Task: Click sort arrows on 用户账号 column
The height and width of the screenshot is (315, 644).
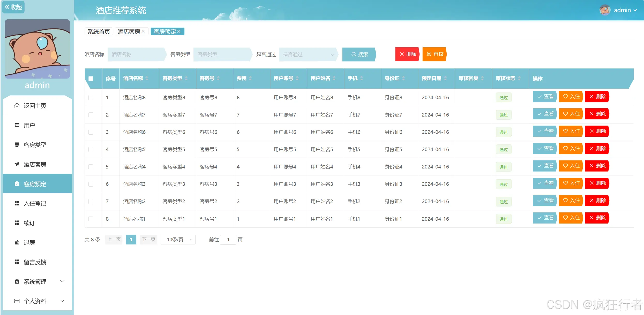Action: (x=297, y=78)
